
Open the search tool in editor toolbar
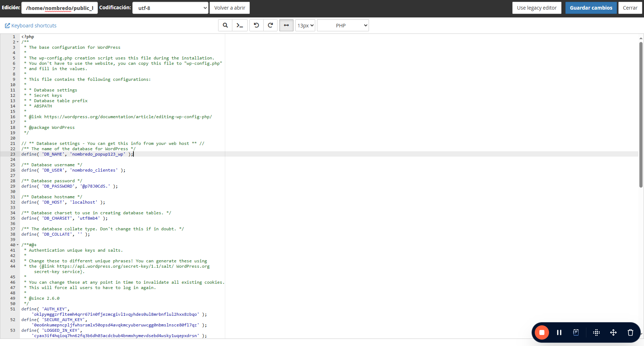pyautogui.click(x=225, y=25)
